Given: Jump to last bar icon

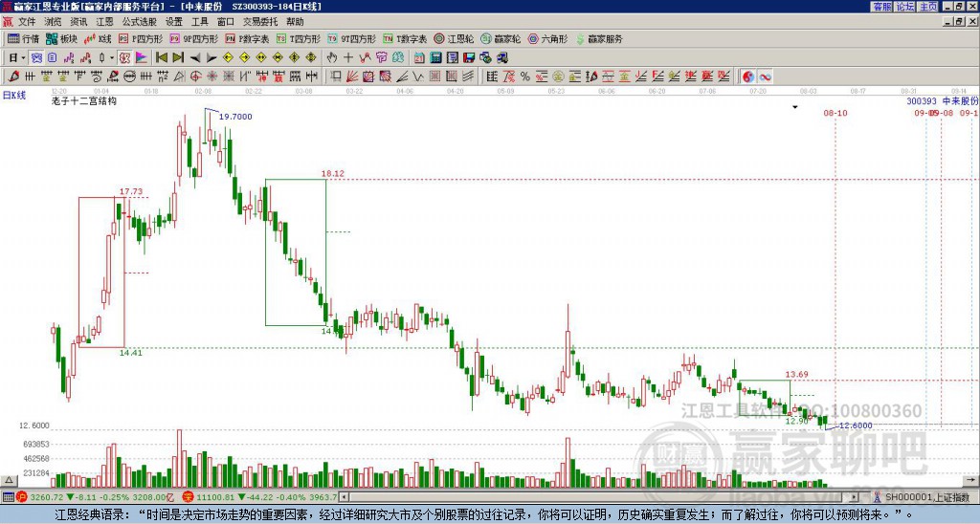Looking at the screenshot, I should point(178,58).
